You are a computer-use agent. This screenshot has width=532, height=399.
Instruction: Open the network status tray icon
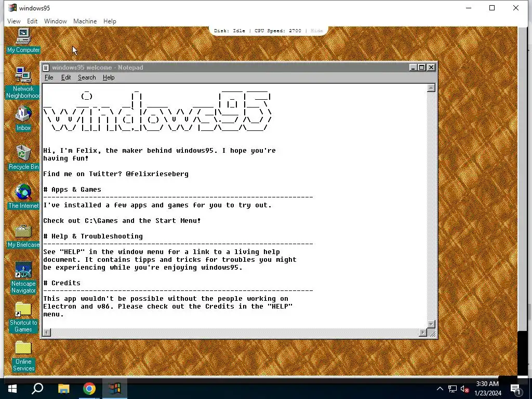point(453,389)
